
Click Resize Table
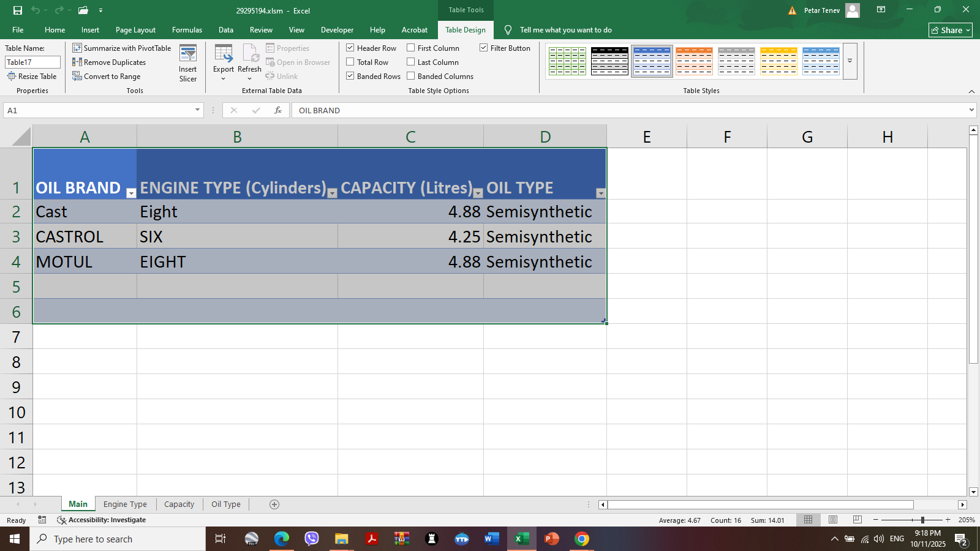32,76
